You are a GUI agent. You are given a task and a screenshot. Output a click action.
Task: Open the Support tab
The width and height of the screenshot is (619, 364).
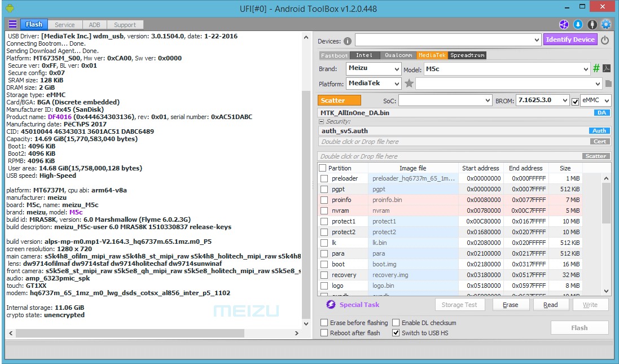125,25
